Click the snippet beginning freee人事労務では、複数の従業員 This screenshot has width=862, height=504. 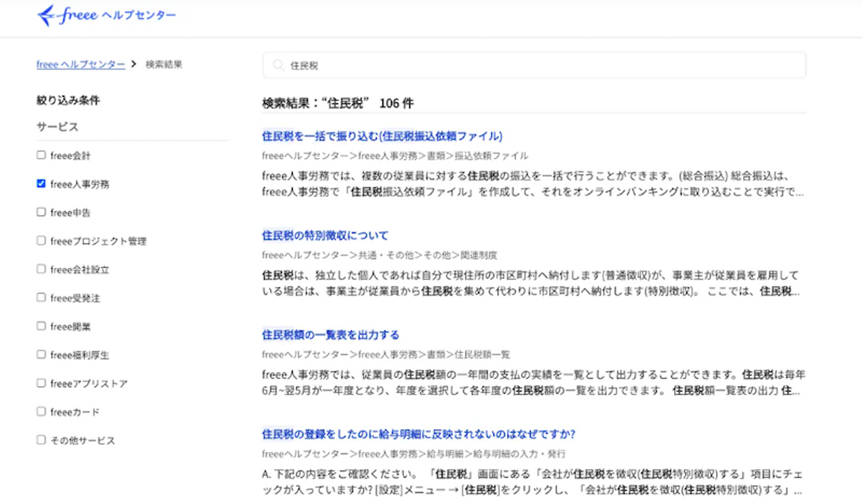click(533, 184)
